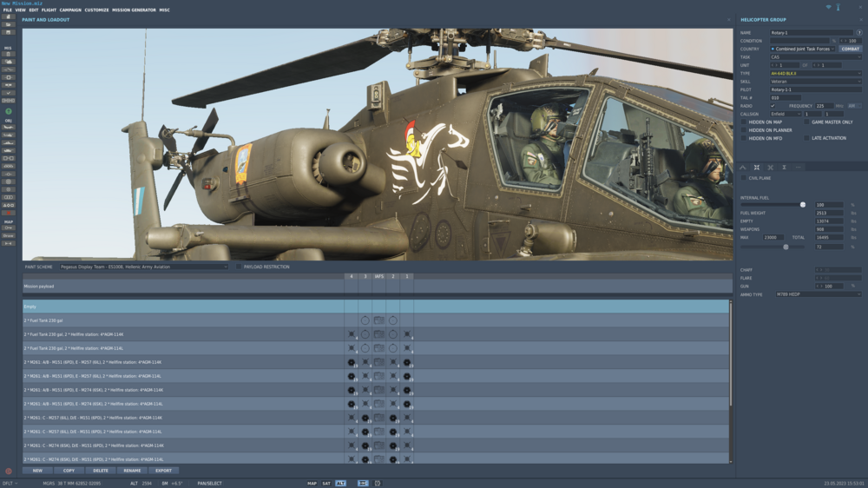Enable Late Activation checkbox
The width and height of the screenshot is (868, 488).
(x=806, y=138)
